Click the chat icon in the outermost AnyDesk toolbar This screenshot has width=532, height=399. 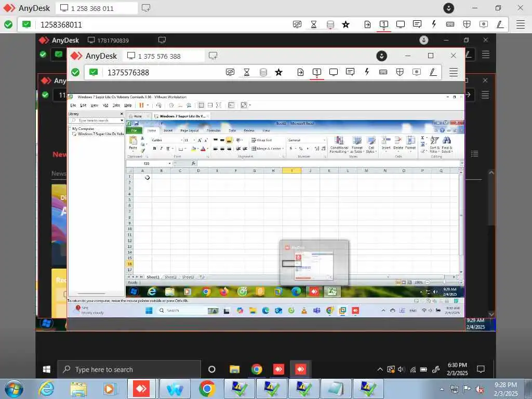417,24
